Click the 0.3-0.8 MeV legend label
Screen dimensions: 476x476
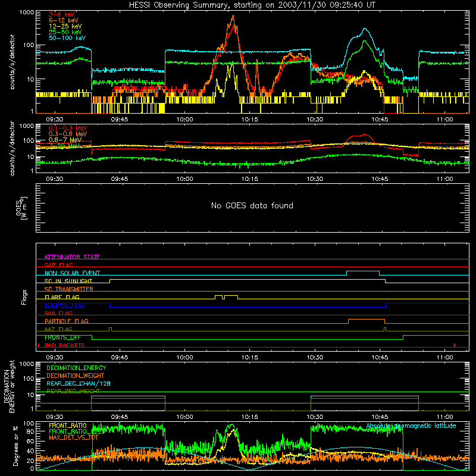pyautogui.click(x=68, y=134)
